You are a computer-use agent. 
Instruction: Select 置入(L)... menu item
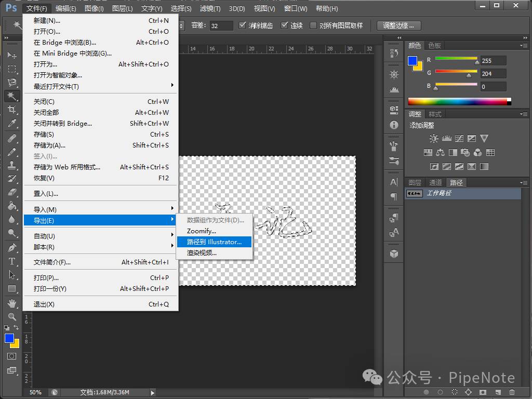(x=100, y=193)
